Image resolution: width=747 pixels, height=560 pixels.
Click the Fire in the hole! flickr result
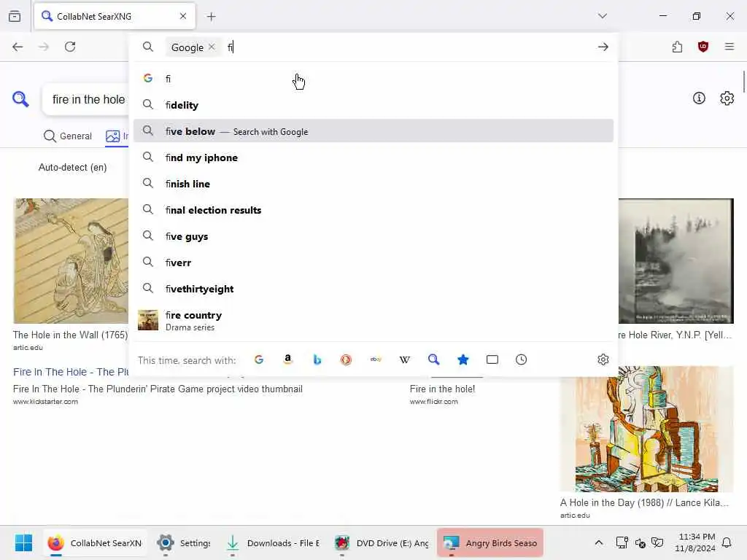[x=442, y=389]
